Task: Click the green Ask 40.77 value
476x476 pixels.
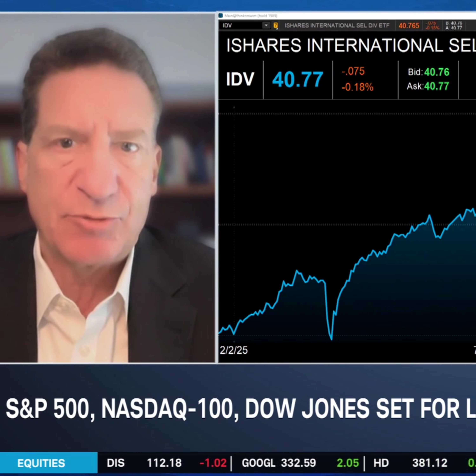Action: (x=437, y=86)
